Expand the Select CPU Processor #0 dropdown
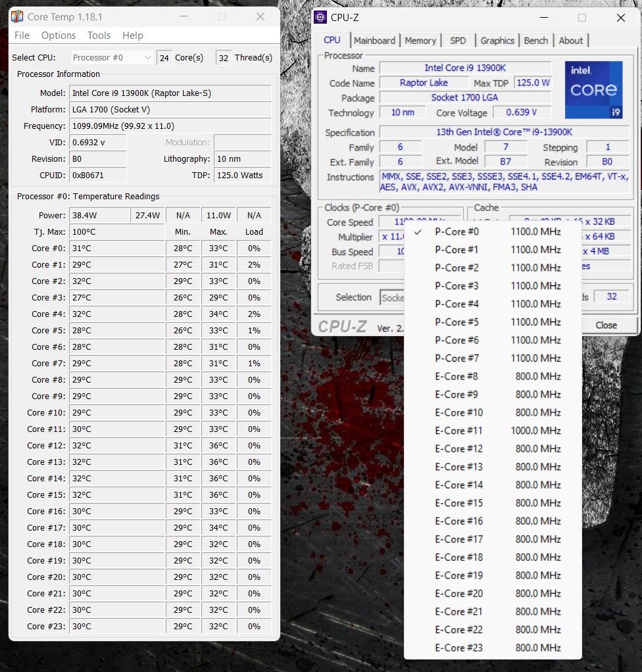Viewport: 642px width, 672px height. pos(112,57)
